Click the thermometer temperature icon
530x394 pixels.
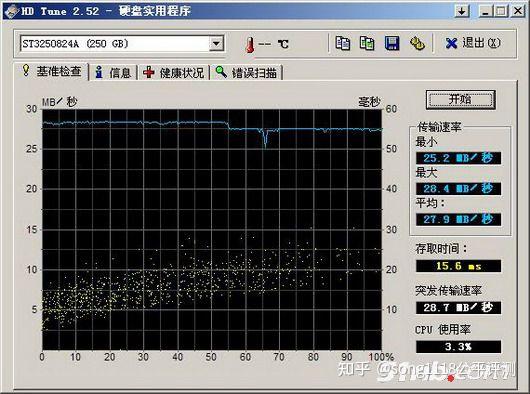coord(250,45)
